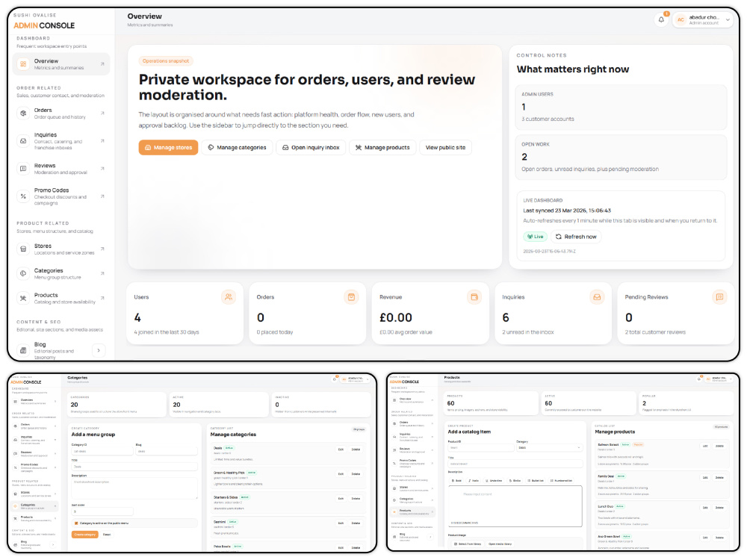Select Categories in the Categories window sidebar
Viewport: 747px width, 560px height.
(x=34, y=505)
